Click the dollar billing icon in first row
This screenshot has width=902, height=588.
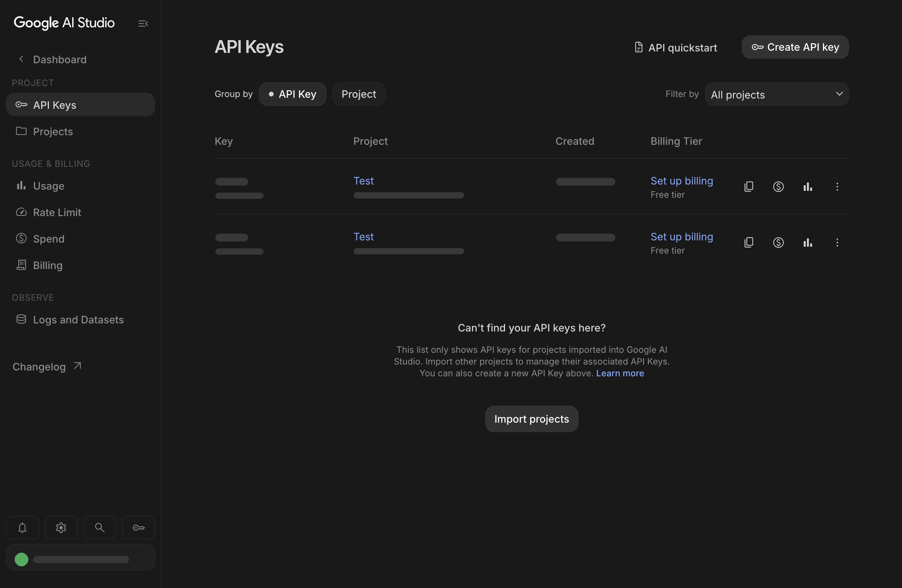point(778,186)
